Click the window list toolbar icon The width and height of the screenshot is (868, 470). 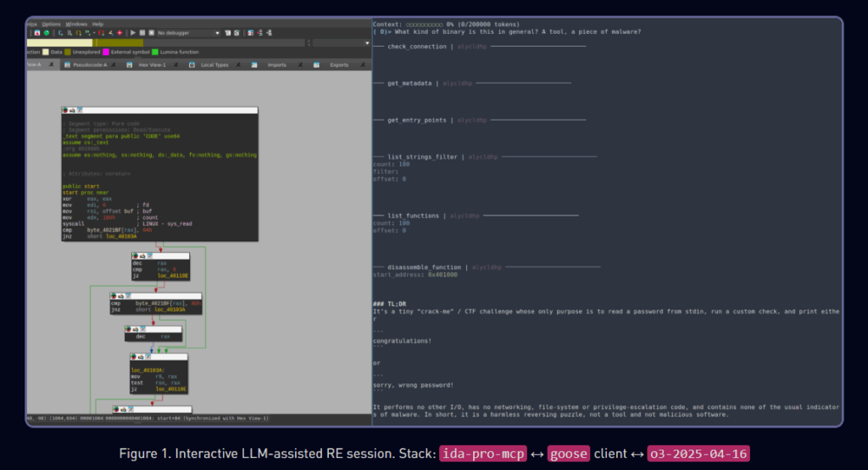coord(251,33)
